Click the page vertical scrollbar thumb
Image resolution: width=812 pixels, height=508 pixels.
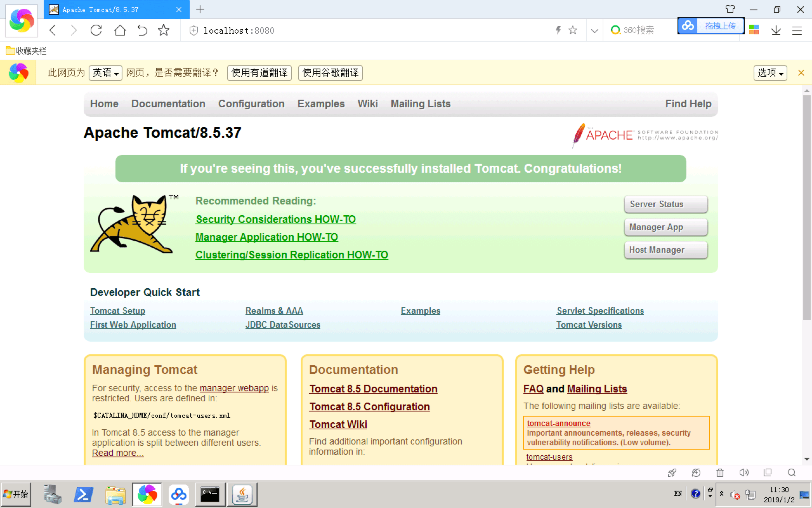[x=807, y=207]
